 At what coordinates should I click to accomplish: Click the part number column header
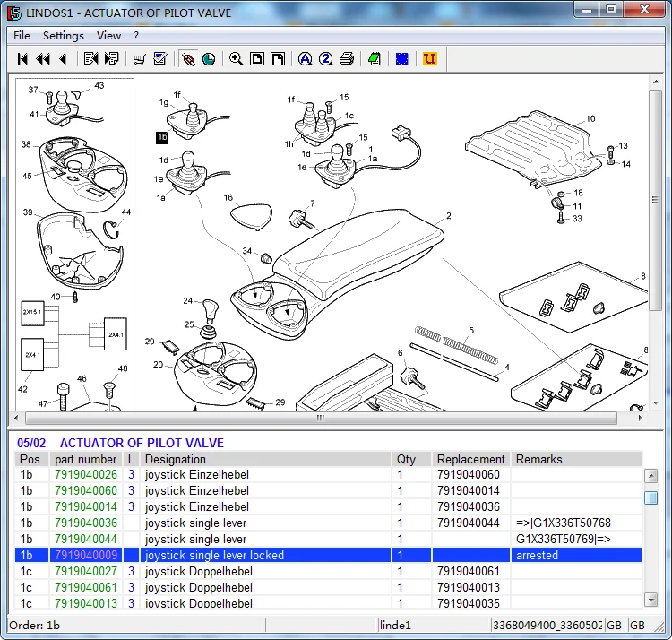point(86,459)
